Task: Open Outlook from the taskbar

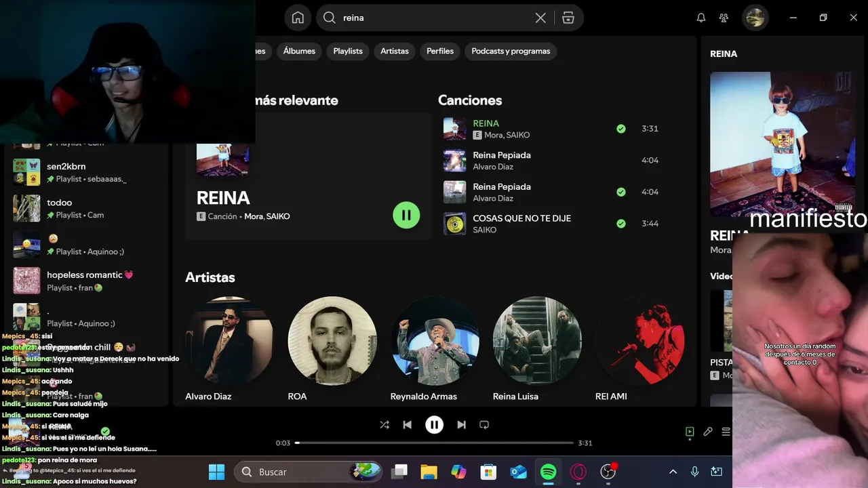Action: coord(519,472)
